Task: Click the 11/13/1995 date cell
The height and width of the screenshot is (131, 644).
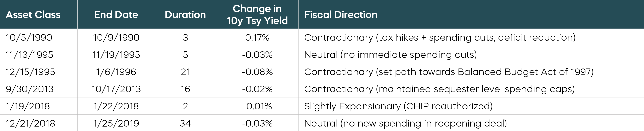Action: 30,54
